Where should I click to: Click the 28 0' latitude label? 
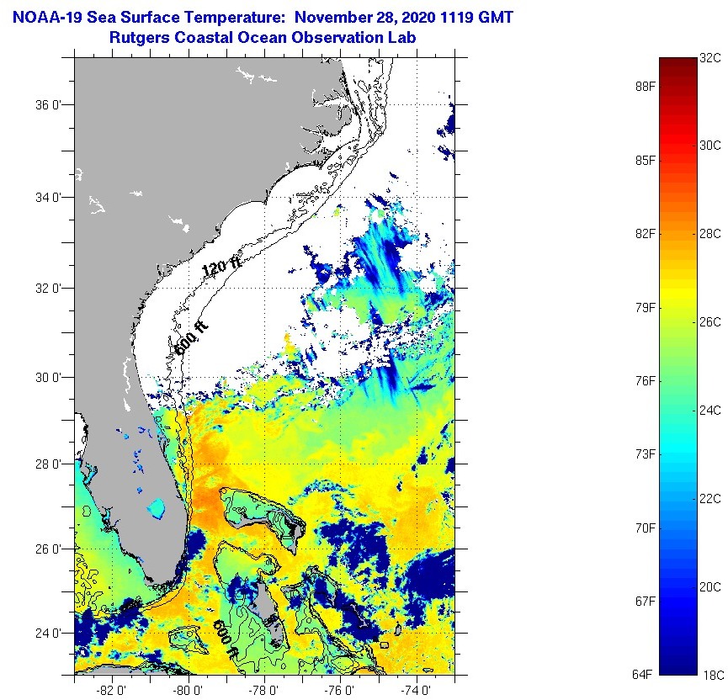tap(48, 464)
